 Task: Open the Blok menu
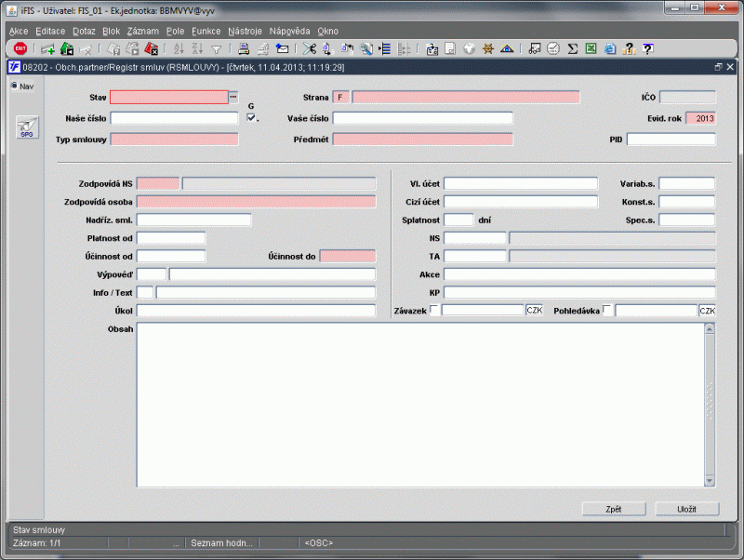[111, 32]
